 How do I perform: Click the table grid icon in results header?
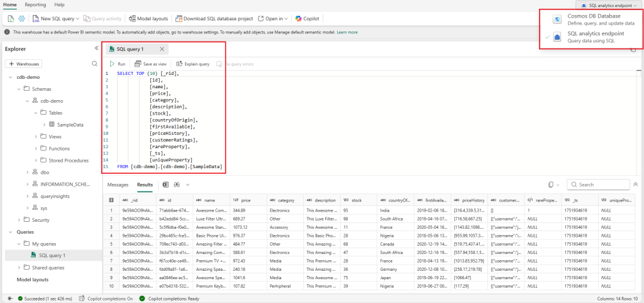(111, 200)
